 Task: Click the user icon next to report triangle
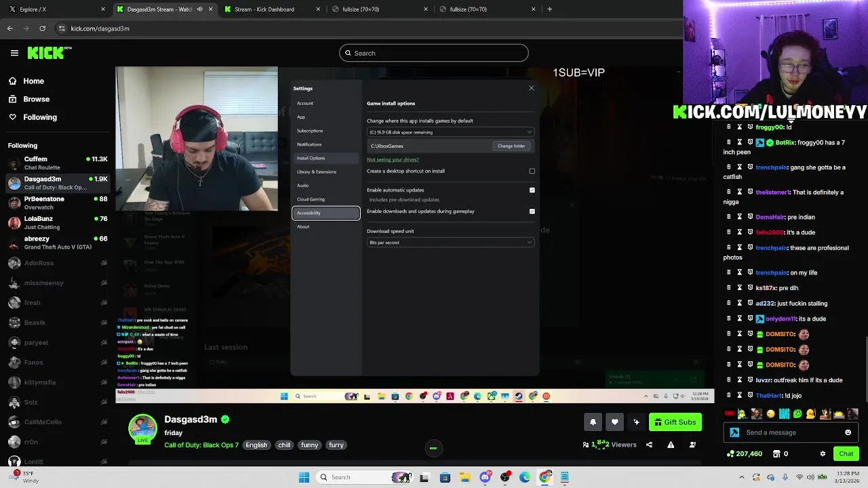pyautogui.click(x=692, y=445)
